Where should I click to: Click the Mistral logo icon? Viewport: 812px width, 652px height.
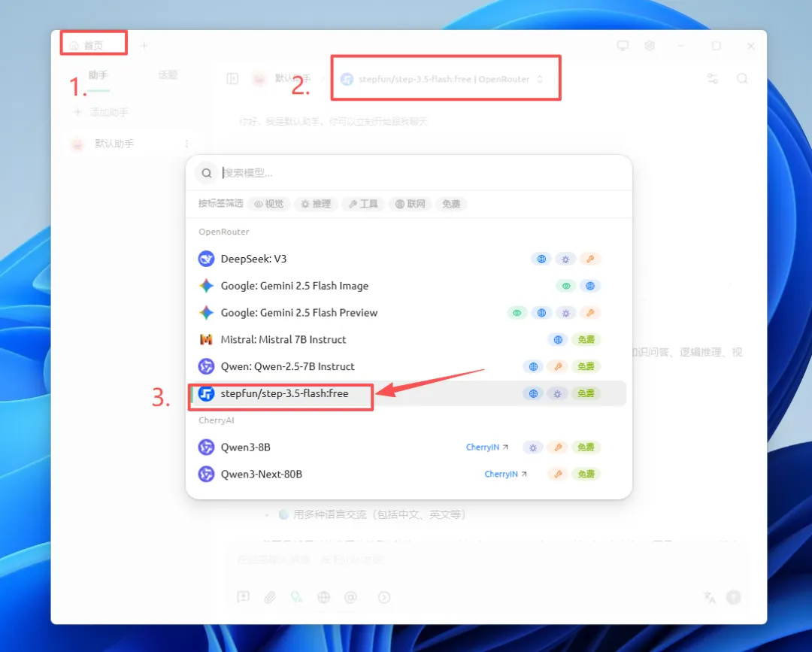tap(206, 340)
